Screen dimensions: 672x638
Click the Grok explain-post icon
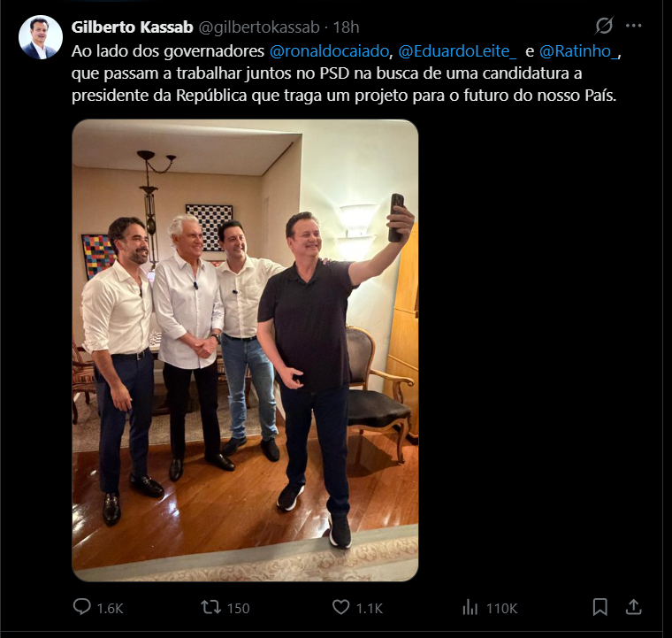point(605,26)
